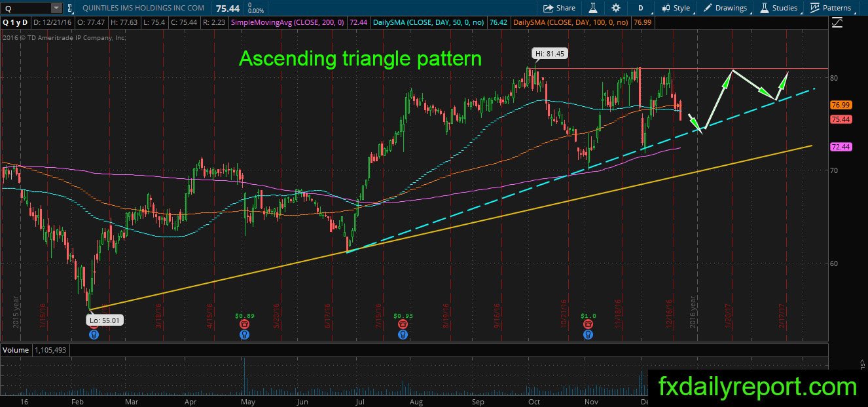The height and width of the screenshot is (407, 868).
Task: Click the earnings phone icon under $0.93
Action: click(402, 324)
